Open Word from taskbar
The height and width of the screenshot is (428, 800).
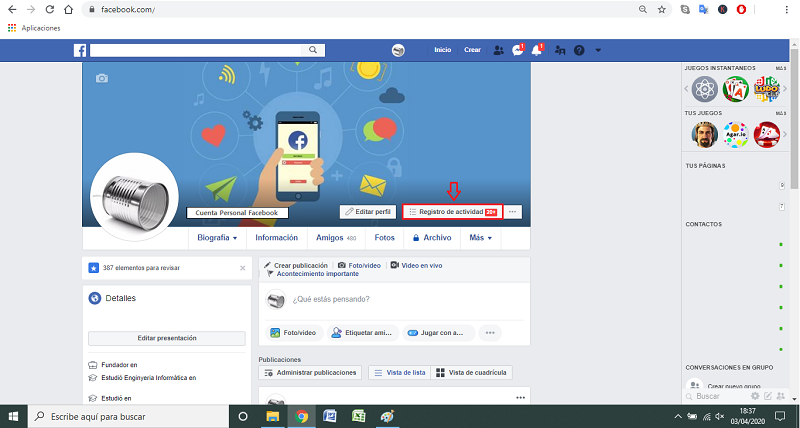(x=330, y=416)
